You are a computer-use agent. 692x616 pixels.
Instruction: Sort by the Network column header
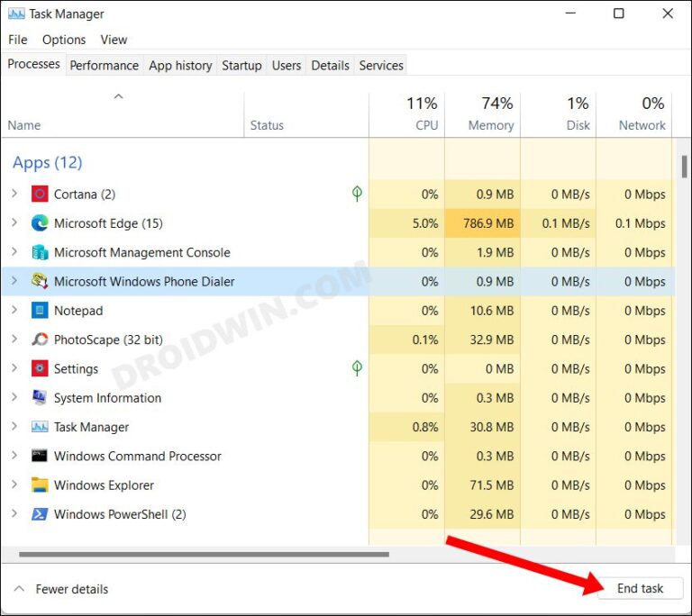[634, 115]
